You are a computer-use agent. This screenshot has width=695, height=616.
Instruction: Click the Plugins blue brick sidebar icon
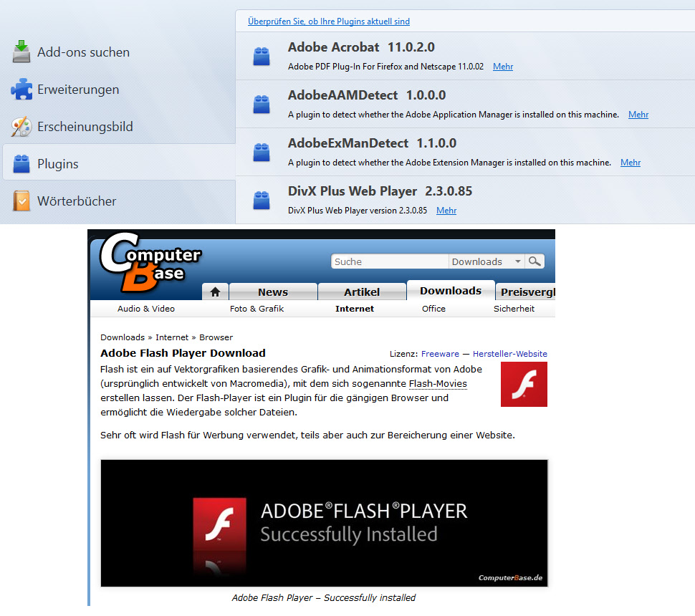(21, 163)
